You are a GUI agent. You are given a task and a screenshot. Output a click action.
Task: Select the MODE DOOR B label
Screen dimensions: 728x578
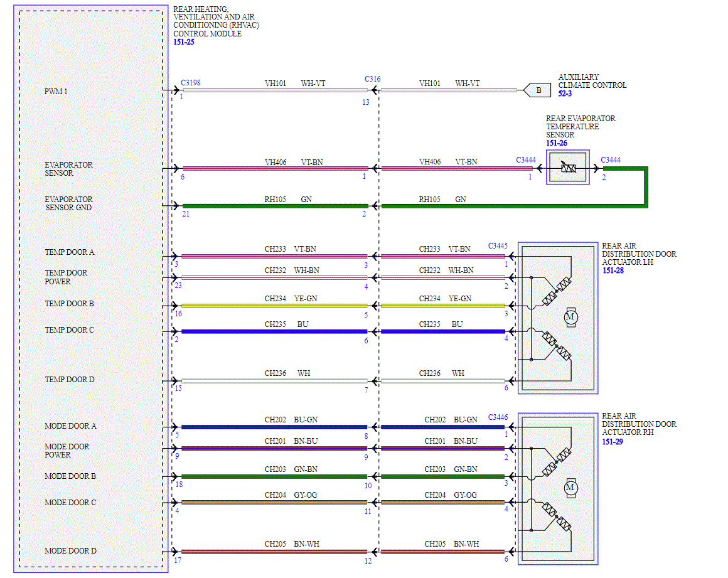click(70, 476)
